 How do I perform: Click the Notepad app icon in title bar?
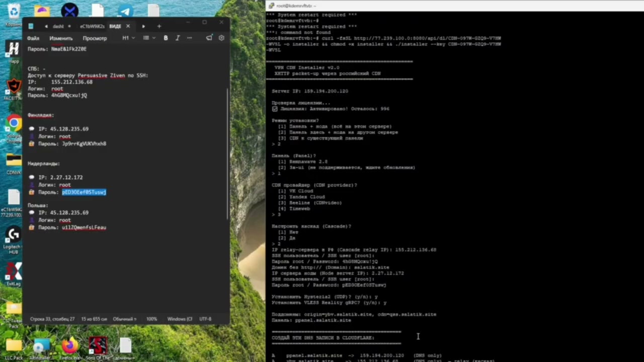coord(31,26)
